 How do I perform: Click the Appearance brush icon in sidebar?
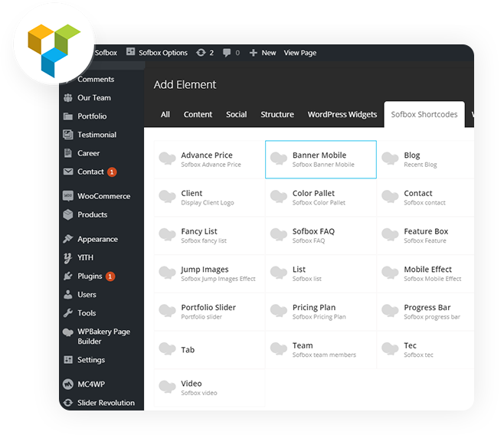[68, 239]
